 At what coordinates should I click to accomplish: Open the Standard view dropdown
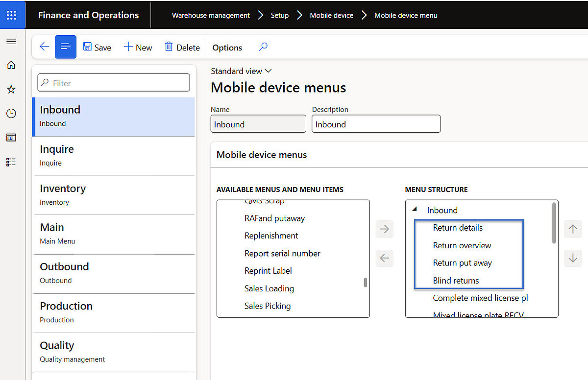(241, 71)
